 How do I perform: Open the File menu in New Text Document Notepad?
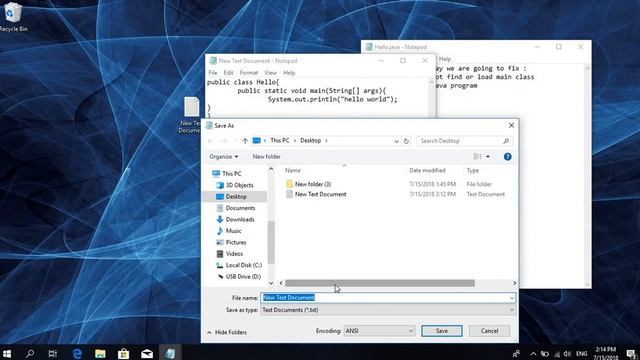point(213,73)
